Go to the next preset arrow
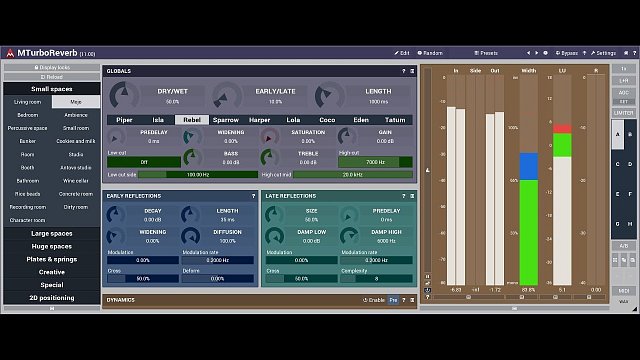The width and height of the screenshot is (640, 360). click(x=537, y=53)
